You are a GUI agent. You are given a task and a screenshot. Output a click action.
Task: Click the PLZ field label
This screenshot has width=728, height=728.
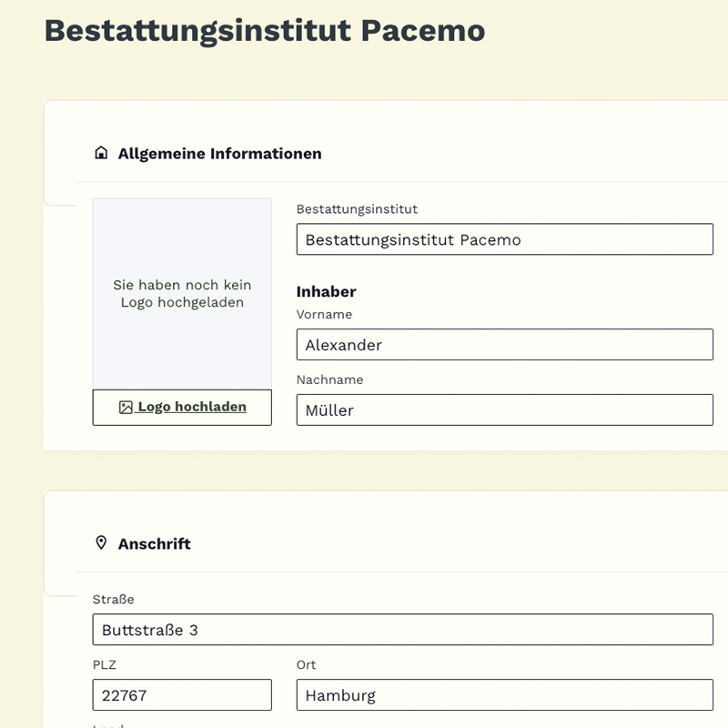(105, 665)
